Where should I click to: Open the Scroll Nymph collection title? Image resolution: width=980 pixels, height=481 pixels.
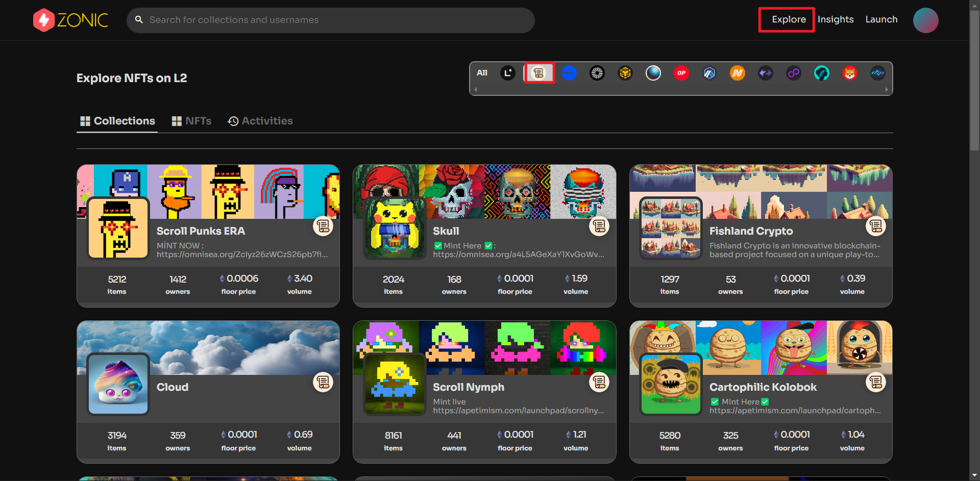coord(469,387)
